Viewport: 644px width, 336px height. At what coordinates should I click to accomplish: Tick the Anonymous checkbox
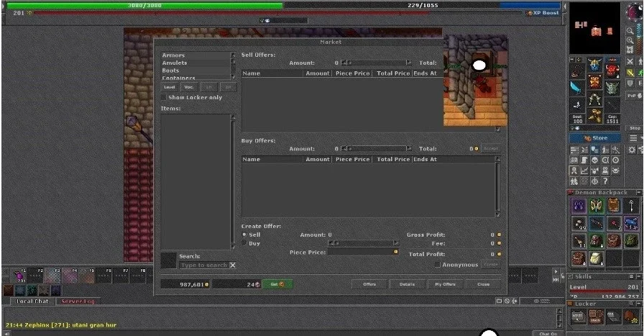pos(438,265)
